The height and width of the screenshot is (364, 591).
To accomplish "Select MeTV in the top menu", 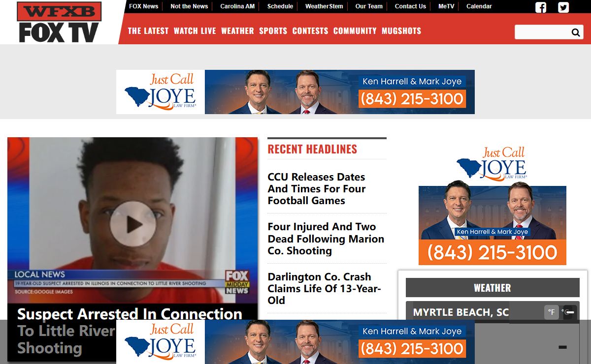I will coord(446,6).
